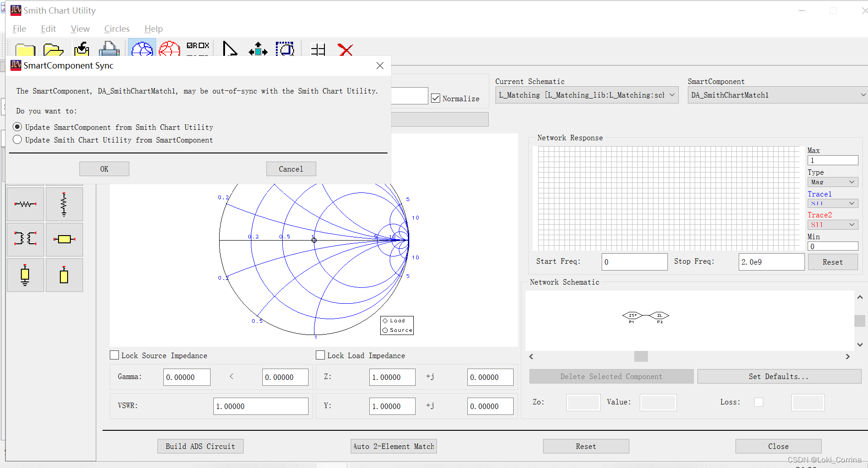Open the Circles menu

pyautogui.click(x=117, y=29)
